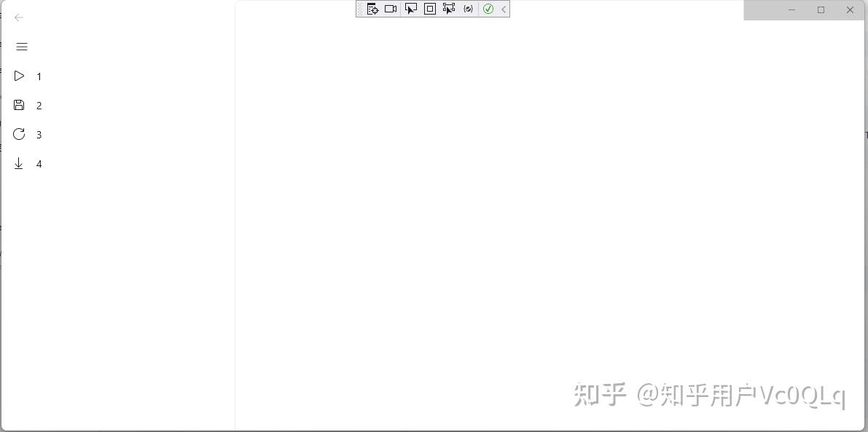Select sidebar entry labeled 3
Screen dimensions: 868x432
click(39, 134)
